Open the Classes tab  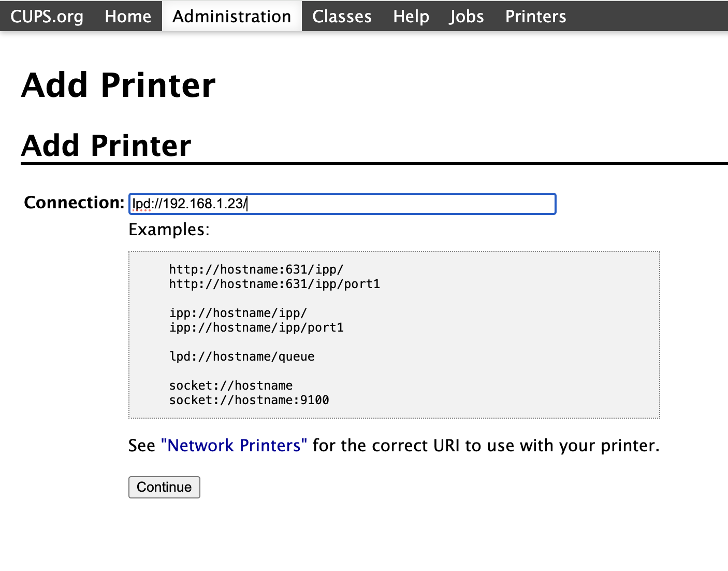[x=342, y=16]
